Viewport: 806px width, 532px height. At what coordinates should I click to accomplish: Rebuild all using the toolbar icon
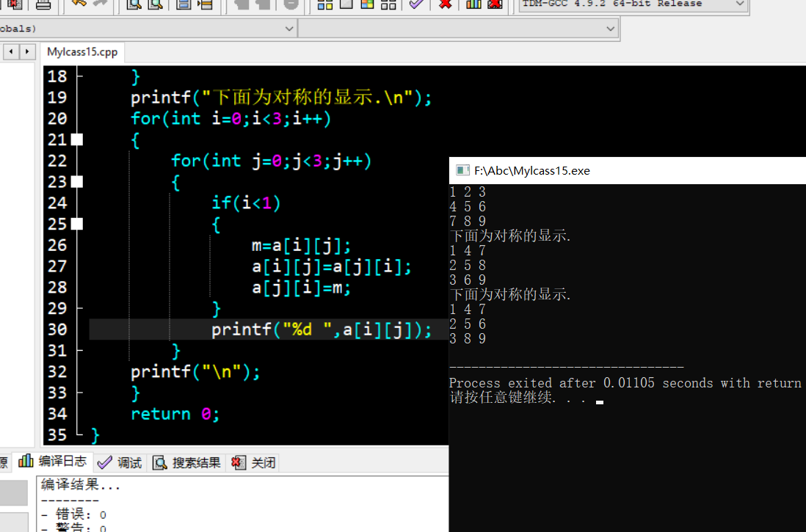click(x=388, y=4)
